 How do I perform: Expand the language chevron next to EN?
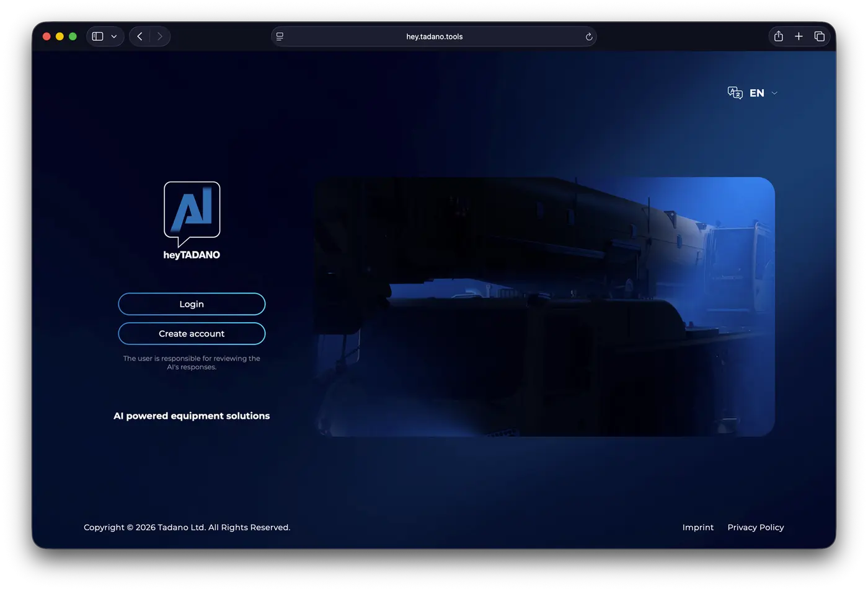(774, 93)
